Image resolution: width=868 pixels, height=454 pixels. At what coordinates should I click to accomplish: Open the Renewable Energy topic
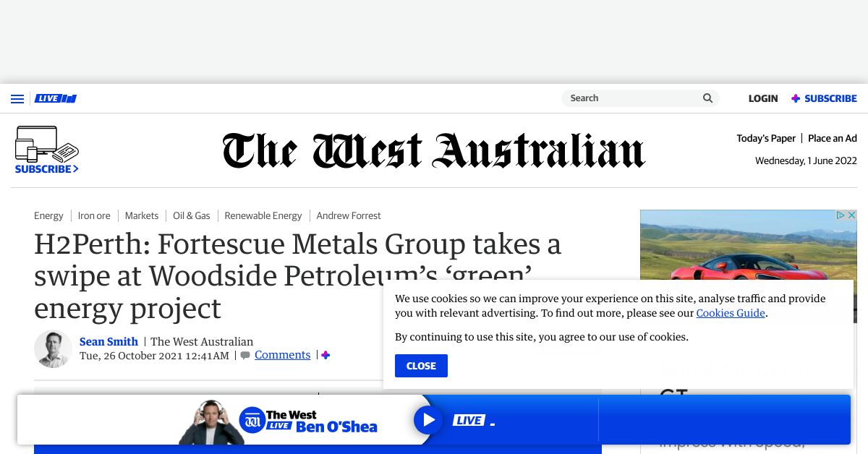click(263, 215)
